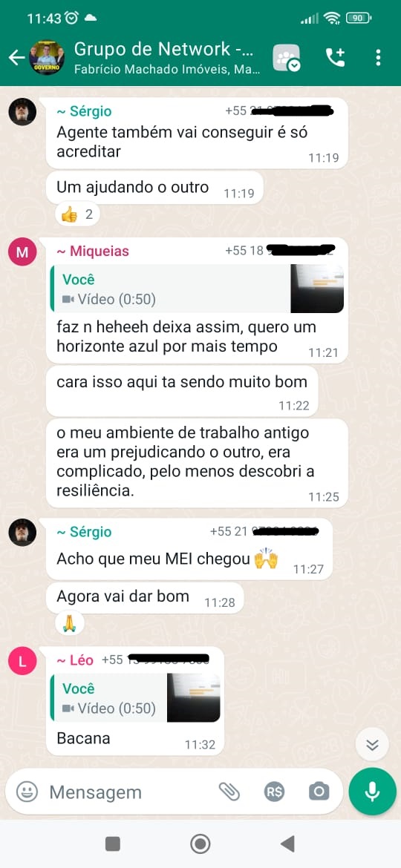Open the group info via Grupo de Network title
401x868 pixels.
164,49
